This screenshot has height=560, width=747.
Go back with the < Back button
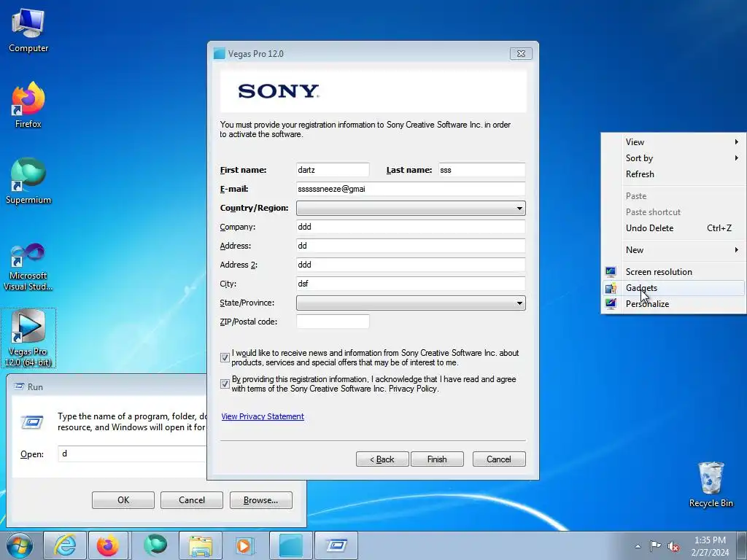tap(382, 459)
